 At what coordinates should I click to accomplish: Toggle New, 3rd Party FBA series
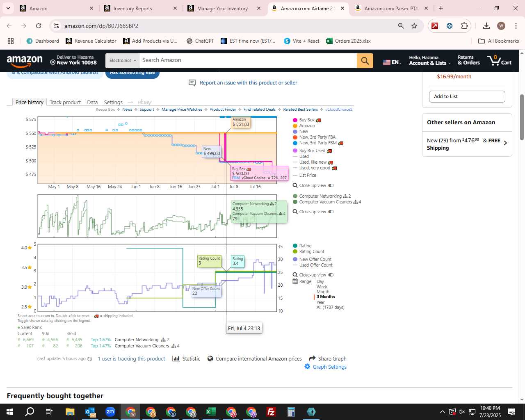click(x=314, y=137)
